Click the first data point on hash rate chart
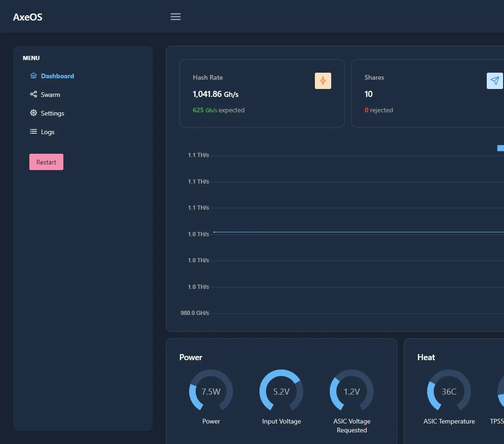 [x=214, y=232]
